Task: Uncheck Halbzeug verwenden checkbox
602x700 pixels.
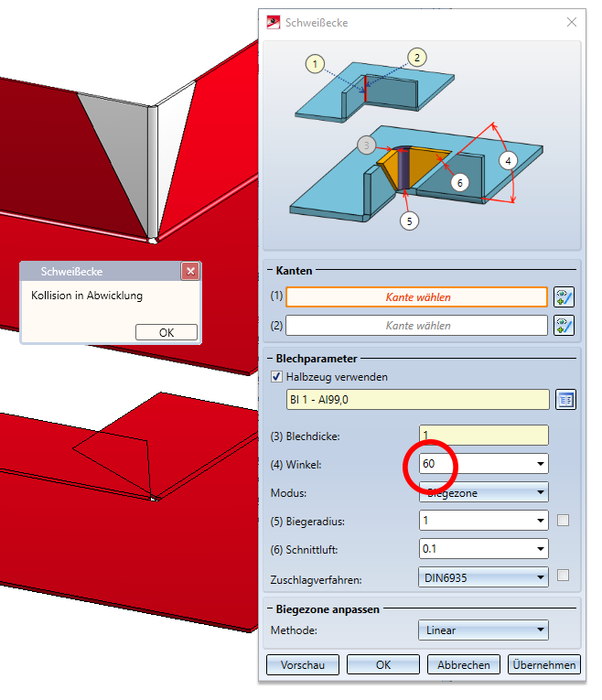Action: click(x=276, y=377)
